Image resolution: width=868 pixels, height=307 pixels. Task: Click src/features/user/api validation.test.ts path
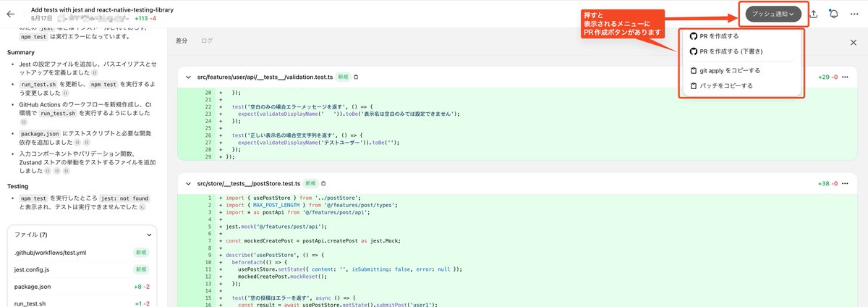[x=265, y=77]
